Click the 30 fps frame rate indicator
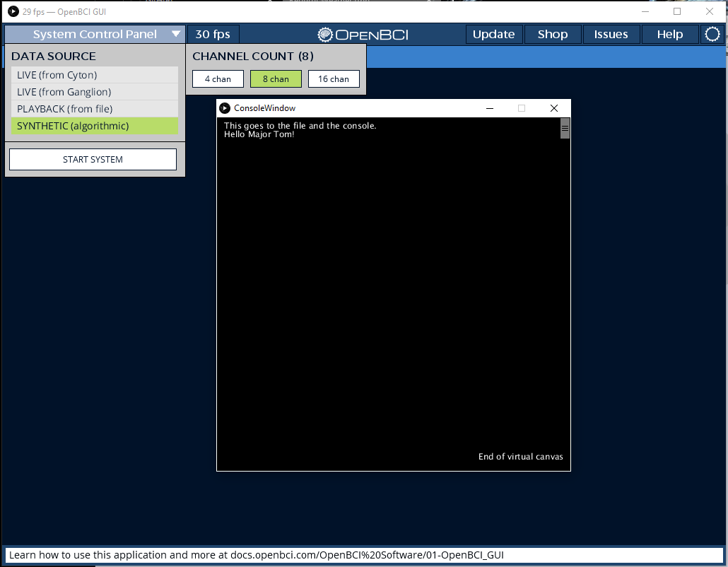728x567 pixels. click(212, 33)
